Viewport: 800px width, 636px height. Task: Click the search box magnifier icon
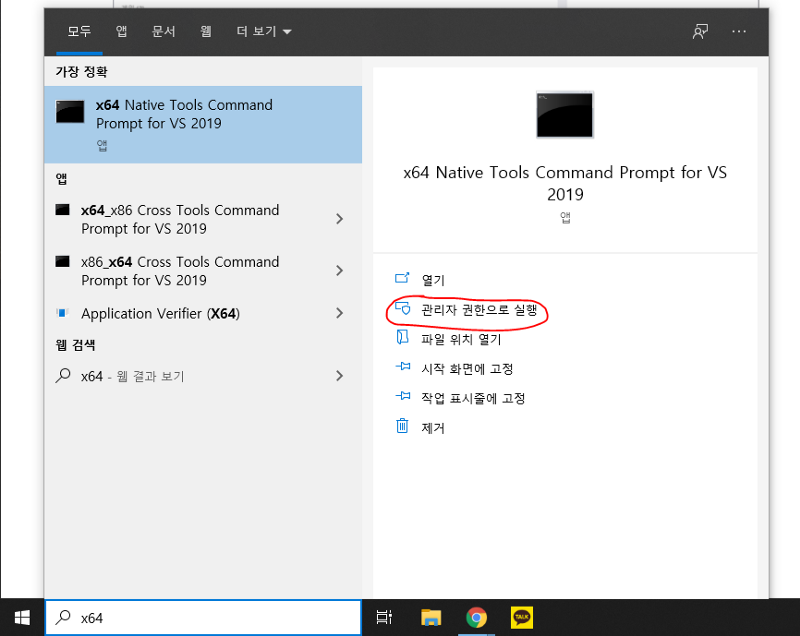[63, 618]
